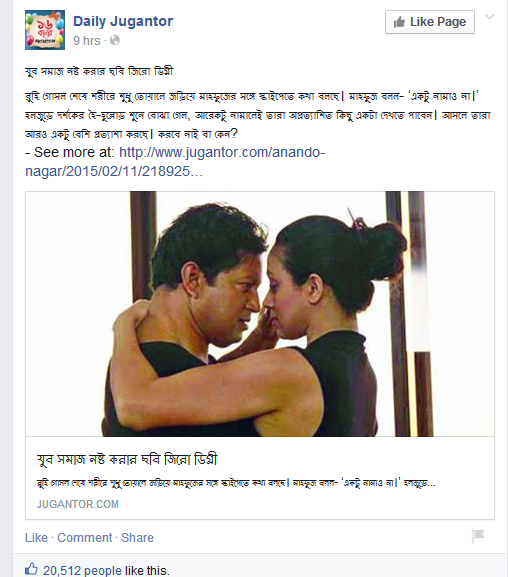Click the Like Page button
508x577 pixels.
(430, 22)
